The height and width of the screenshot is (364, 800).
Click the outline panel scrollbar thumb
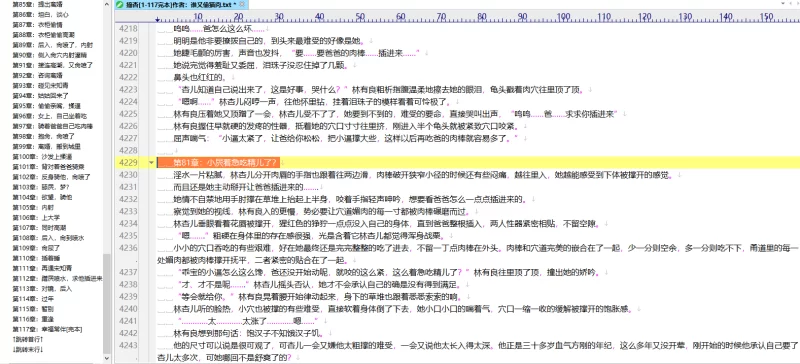pos(107,304)
